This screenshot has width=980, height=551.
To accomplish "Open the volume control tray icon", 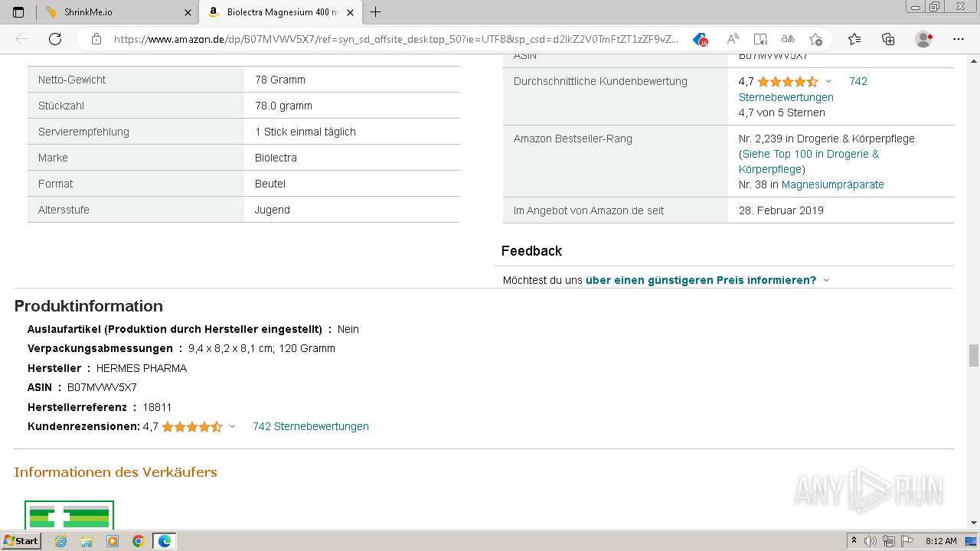I will click(x=871, y=541).
